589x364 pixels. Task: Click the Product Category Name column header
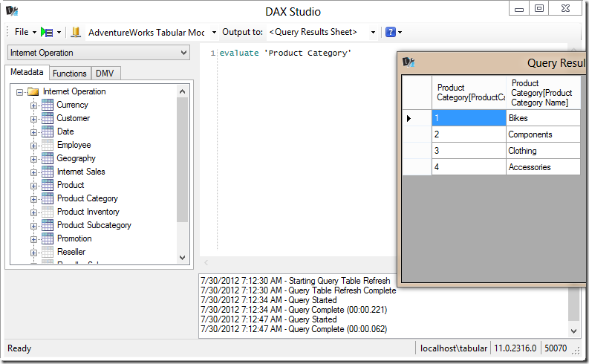[x=543, y=93]
